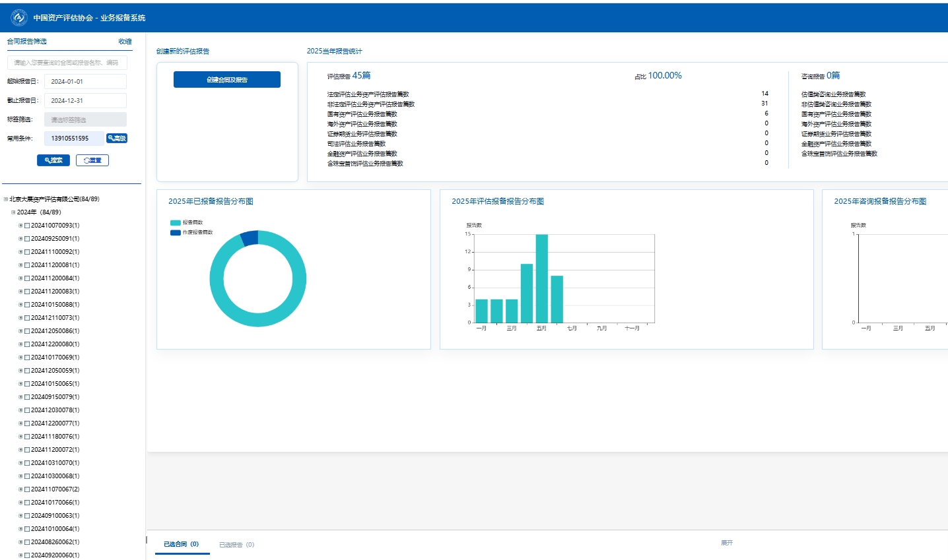The image size is (948, 560).
Task: Click the tallest bar in evaluation chart
Action: click(542, 278)
